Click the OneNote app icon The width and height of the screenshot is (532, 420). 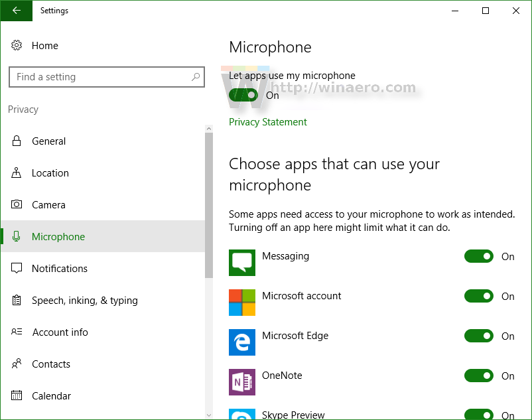click(x=242, y=382)
